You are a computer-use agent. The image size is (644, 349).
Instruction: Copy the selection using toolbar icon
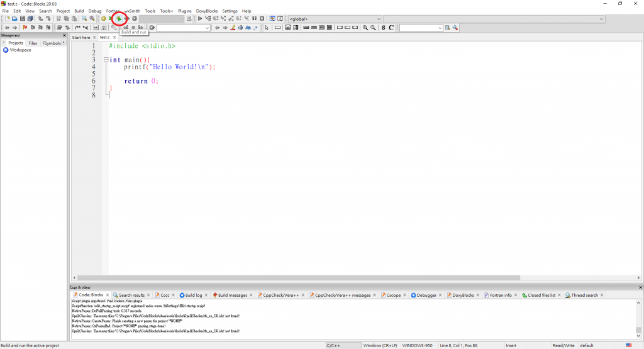[67, 19]
